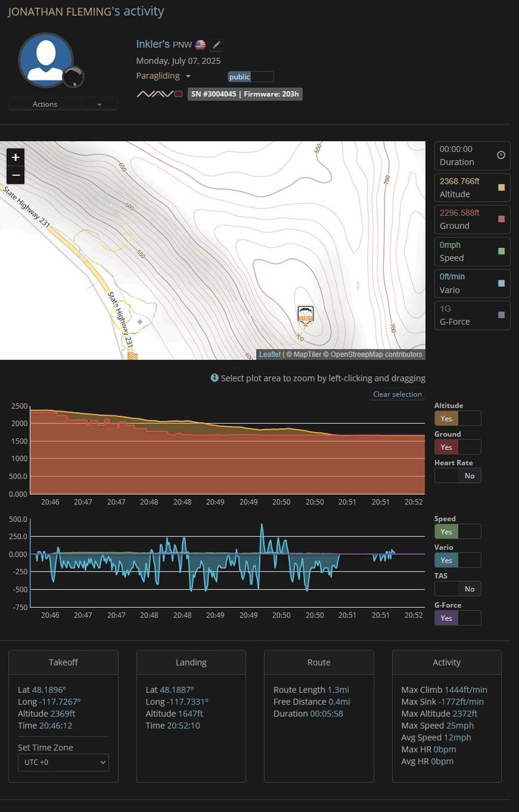This screenshot has height=812, width=519.
Task: Open the Actions button
Action: click(45, 104)
